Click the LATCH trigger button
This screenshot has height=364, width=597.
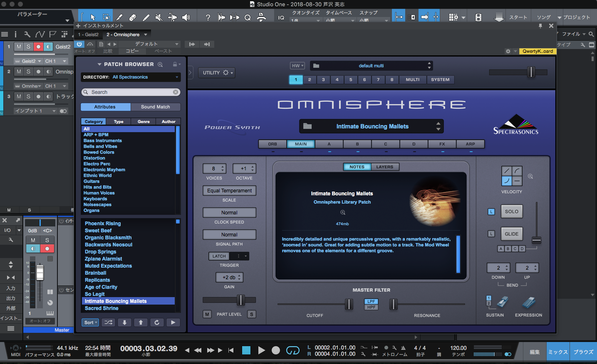(219, 256)
